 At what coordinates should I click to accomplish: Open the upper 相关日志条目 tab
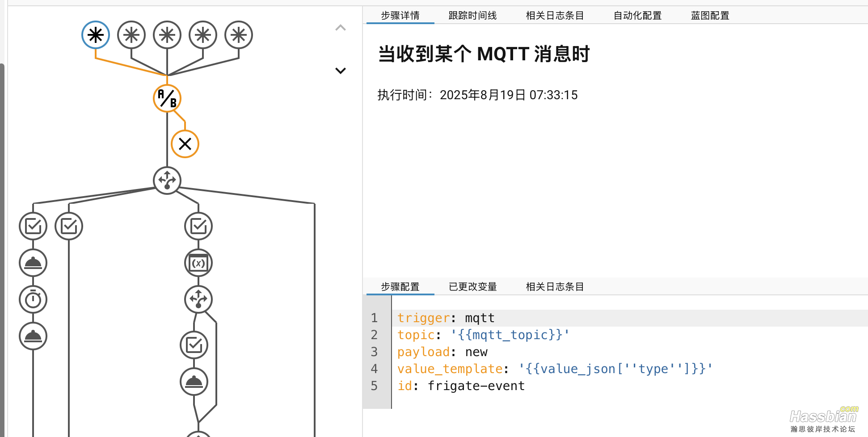555,16
